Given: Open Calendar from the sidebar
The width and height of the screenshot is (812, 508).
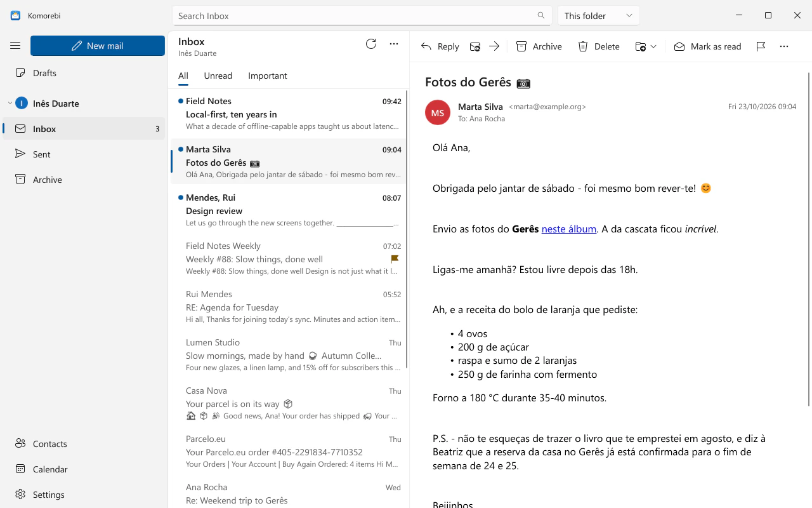Looking at the screenshot, I should click(x=84, y=469).
